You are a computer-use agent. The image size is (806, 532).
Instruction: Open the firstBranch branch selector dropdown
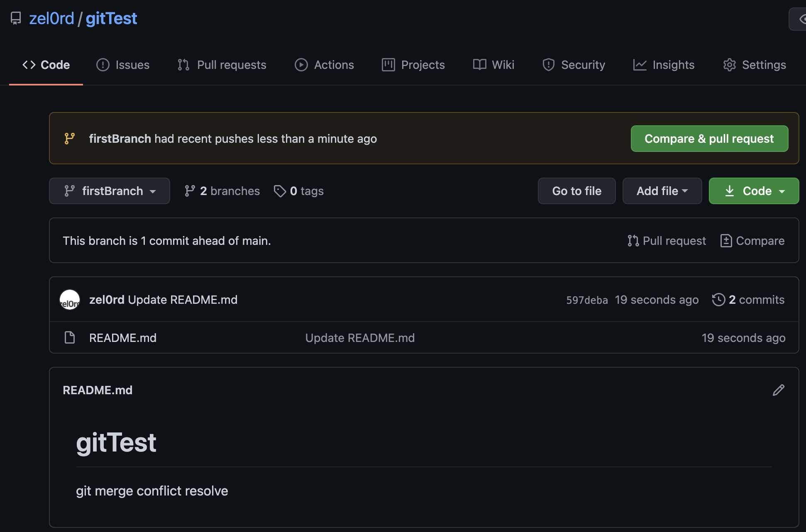[110, 191]
